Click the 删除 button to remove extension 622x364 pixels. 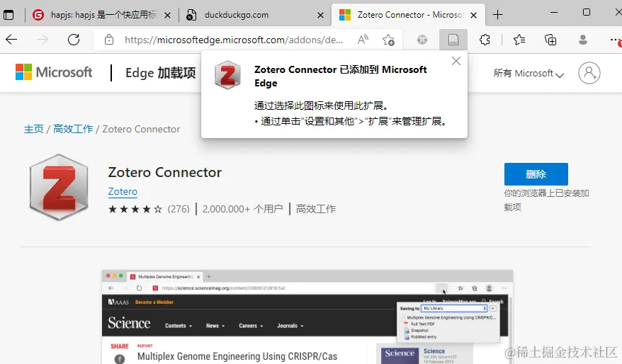click(536, 174)
